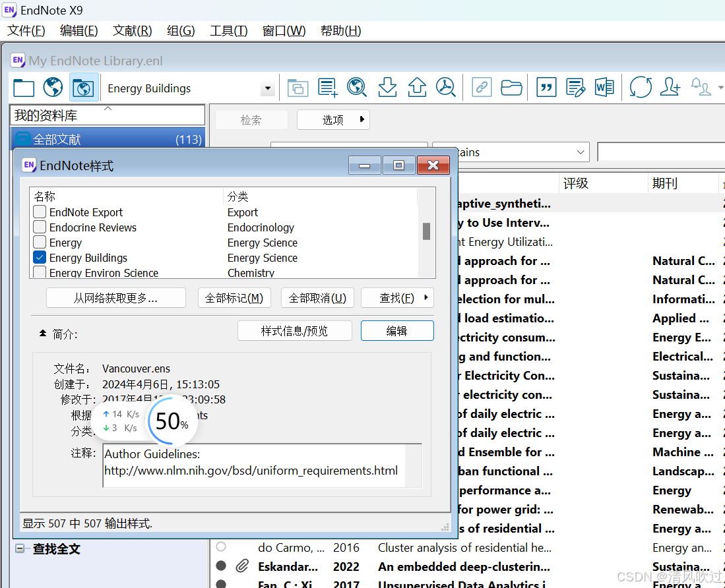Image resolution: width=725 pixels, height=588 pixels.
Task: Click the copy to local library icon
Action: click(x=298, y=87)
